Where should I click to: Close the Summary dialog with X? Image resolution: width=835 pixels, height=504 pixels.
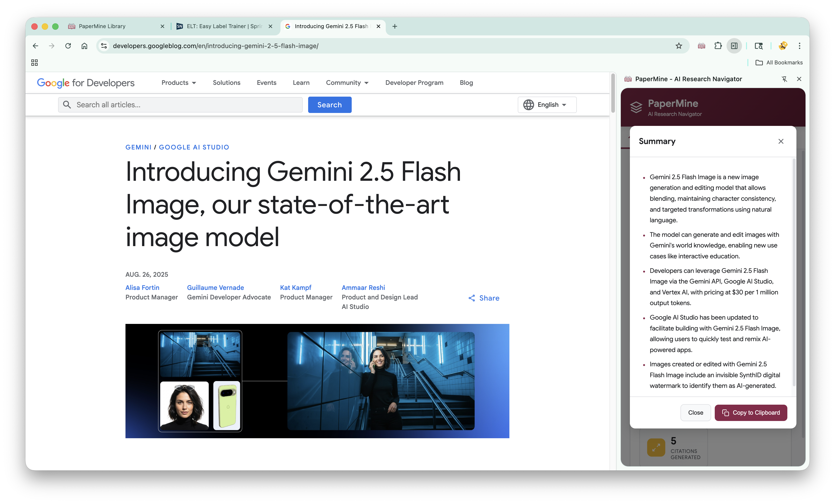(x=781, y=141)
